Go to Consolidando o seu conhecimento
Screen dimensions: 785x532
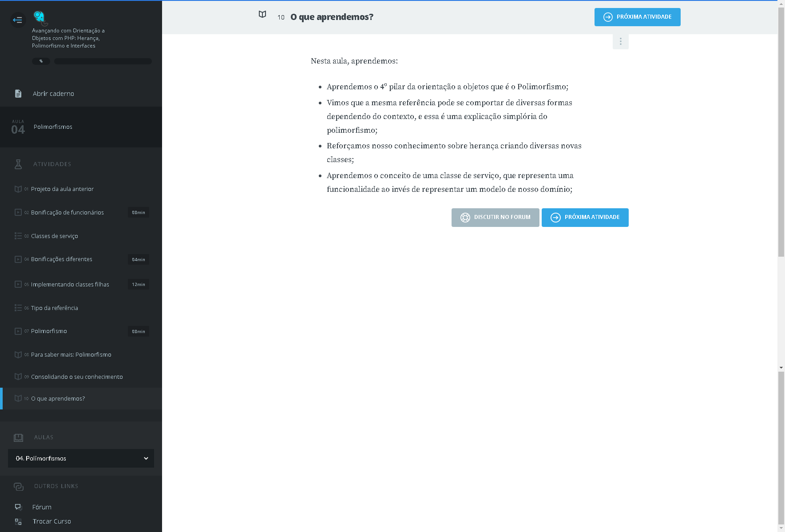(77, 377)
